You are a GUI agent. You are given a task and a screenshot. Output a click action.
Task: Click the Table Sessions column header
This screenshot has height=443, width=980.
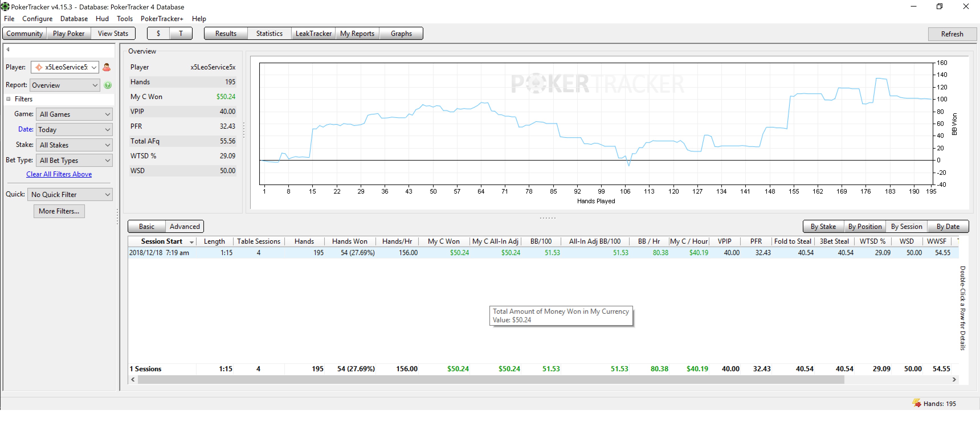pyautogui.click(x=259, y=241)
